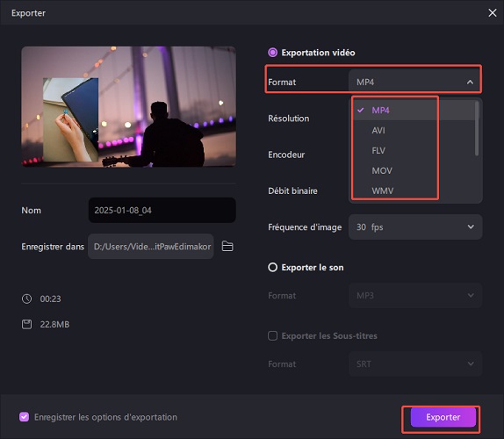
Task: Select the Exportation vidéo radio button
Action: [272, 53]
